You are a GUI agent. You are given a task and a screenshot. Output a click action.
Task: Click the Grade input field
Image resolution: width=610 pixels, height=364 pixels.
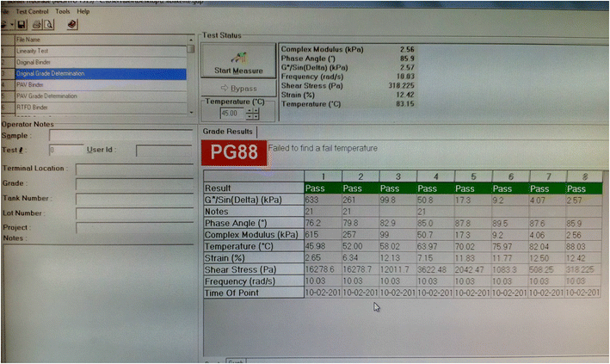click(134, 184)
